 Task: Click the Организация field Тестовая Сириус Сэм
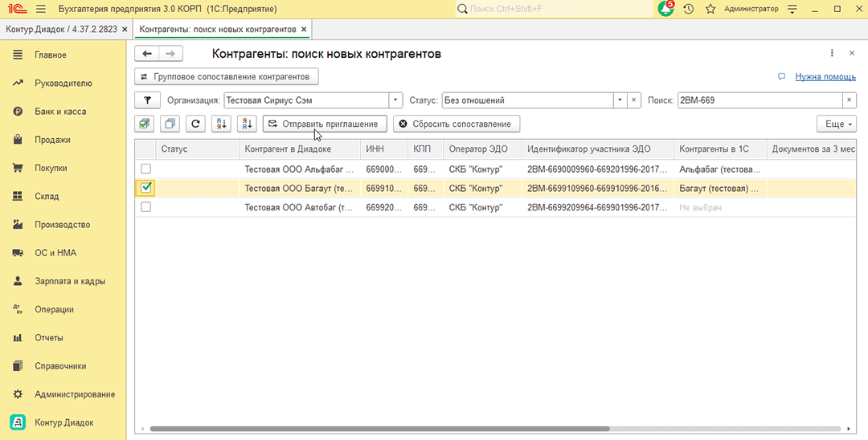(x=306, y=100)
